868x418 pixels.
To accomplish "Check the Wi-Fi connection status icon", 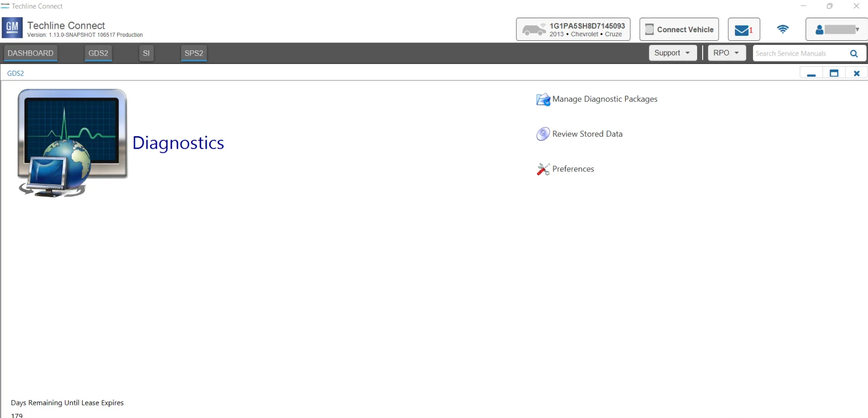I will click(782, 29).
